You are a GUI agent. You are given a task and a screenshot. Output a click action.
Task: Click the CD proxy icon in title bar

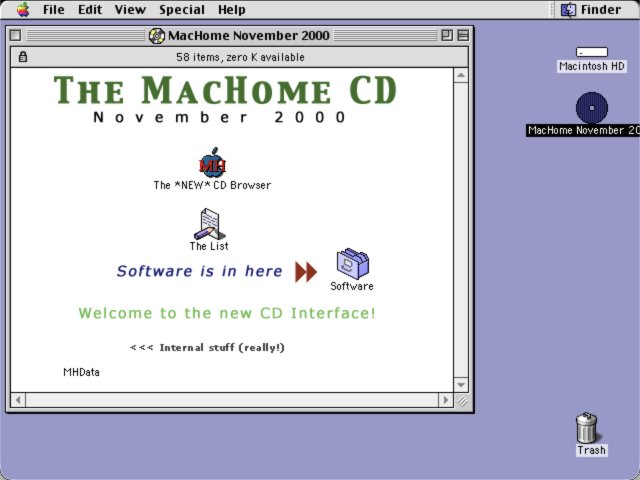[x=157, y=36]
